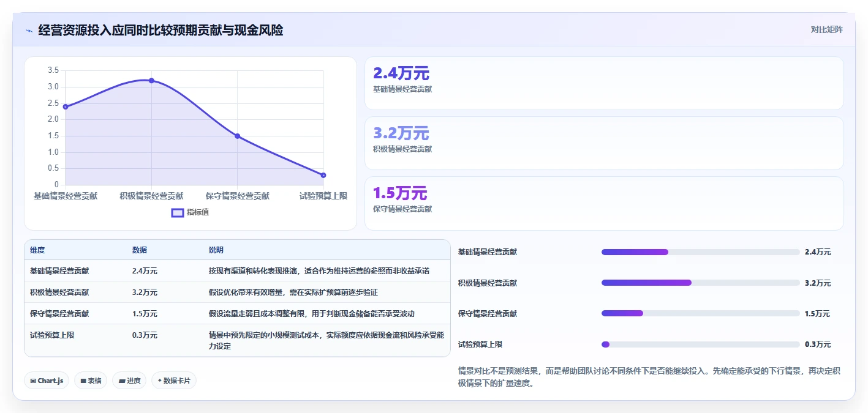Click 基础情景经营贡献 caption in first card
This screenshot has width=868, height=413.
[x=402, y=89]
